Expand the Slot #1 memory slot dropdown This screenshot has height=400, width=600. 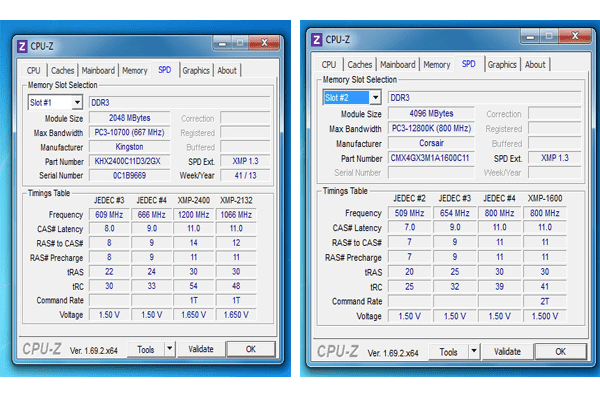coord(77,103)
